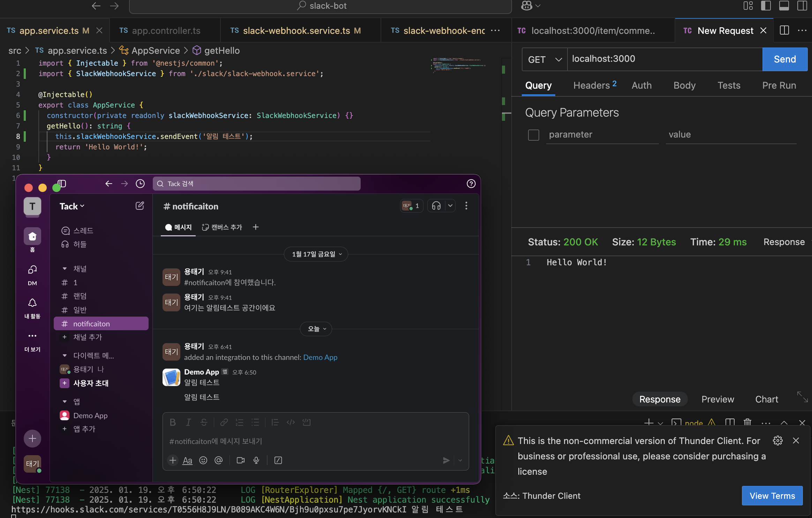
Task: Open send options chevron in composer
Action: pos(460,460)
